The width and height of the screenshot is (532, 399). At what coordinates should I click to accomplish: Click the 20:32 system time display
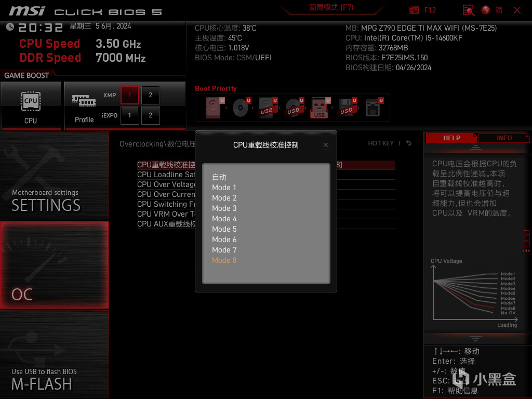(x=41, y=28)
